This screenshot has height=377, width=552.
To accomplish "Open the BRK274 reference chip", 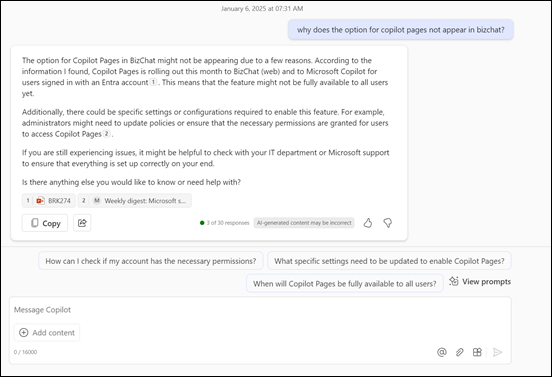I will coord(49,201).
